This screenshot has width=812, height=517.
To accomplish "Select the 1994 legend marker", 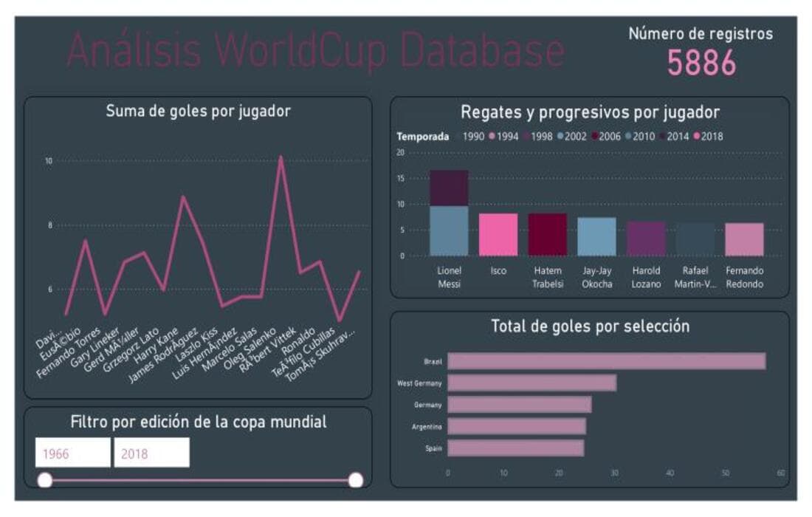I will [492, 136].
